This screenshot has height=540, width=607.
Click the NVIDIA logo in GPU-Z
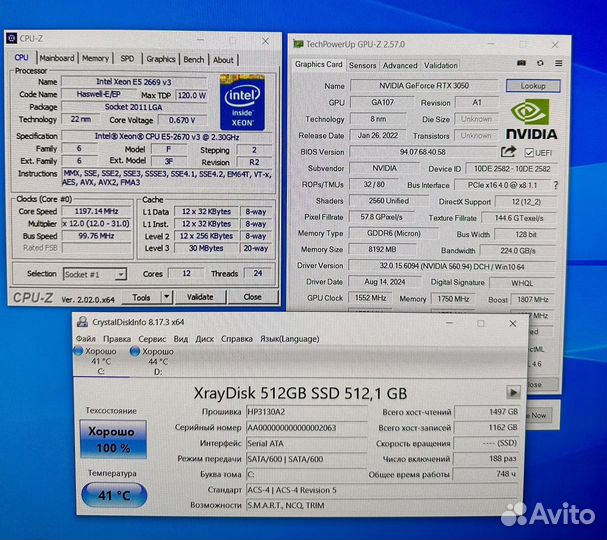click(x=532, y=120)
